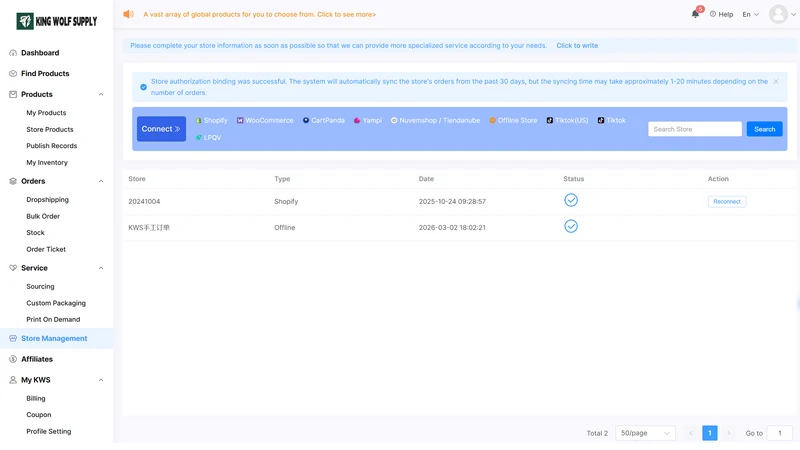
Task: Select the WooCommerce platform icon
Action: pos(240,120)
